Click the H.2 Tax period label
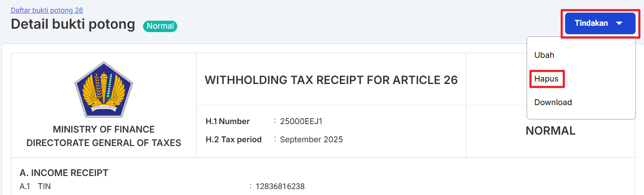 point(233,139)
